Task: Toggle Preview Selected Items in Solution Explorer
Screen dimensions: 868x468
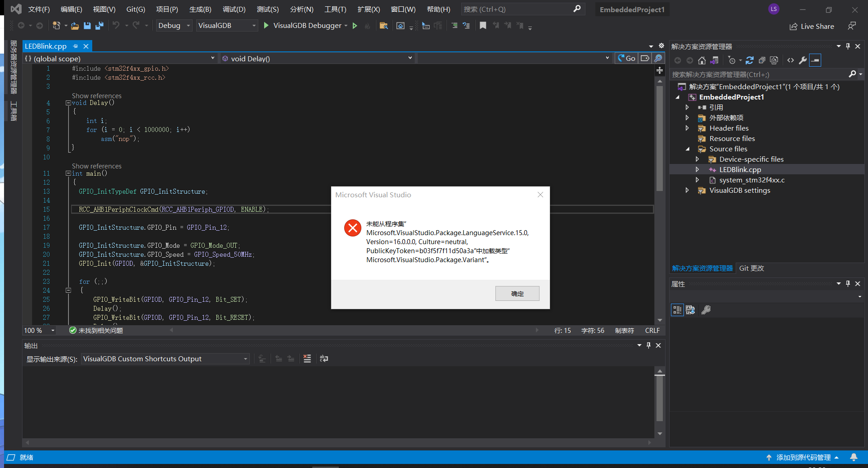Action: click(x=815, y=60)
